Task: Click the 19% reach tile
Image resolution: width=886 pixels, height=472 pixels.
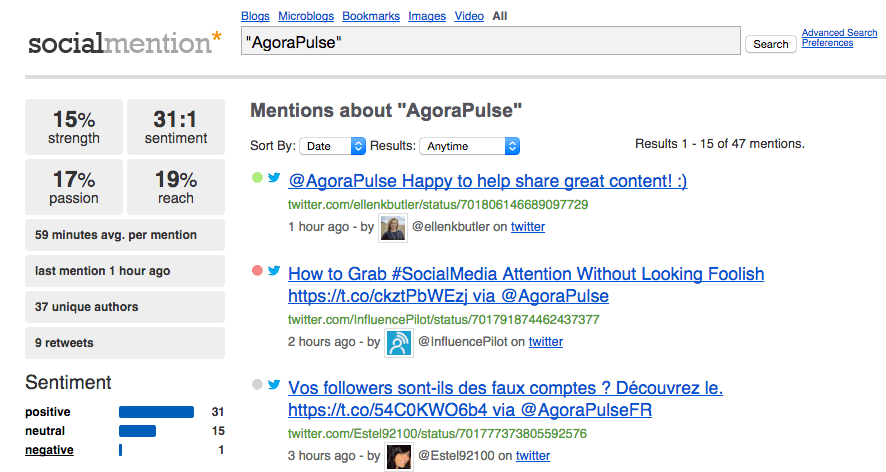Action: coord(176,187)
